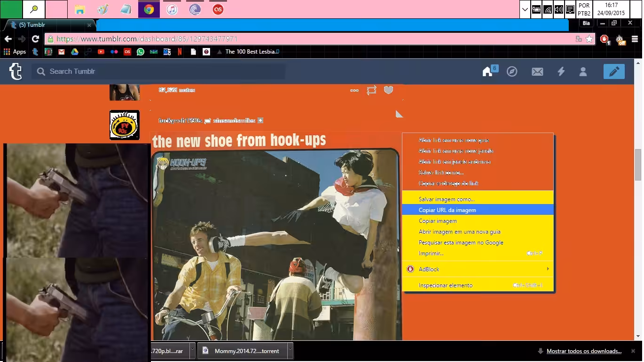
Task: Bookmark this page with the star icon
Action: 589,39
